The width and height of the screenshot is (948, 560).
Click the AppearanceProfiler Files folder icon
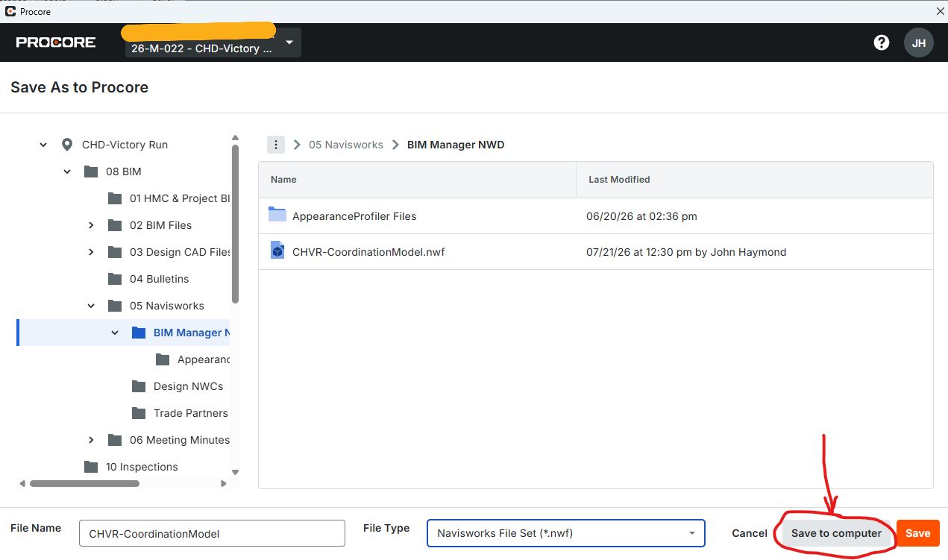coord(277,215)
